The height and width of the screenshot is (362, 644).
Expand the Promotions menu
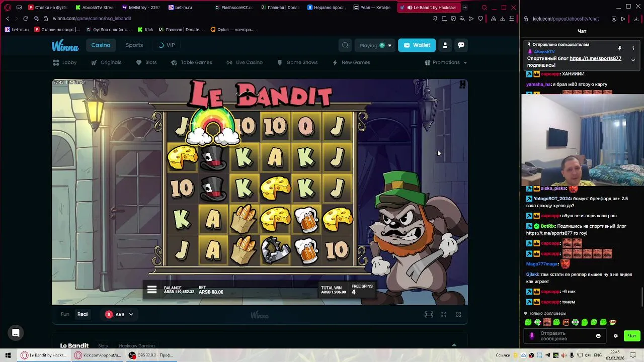pos(446,62)
